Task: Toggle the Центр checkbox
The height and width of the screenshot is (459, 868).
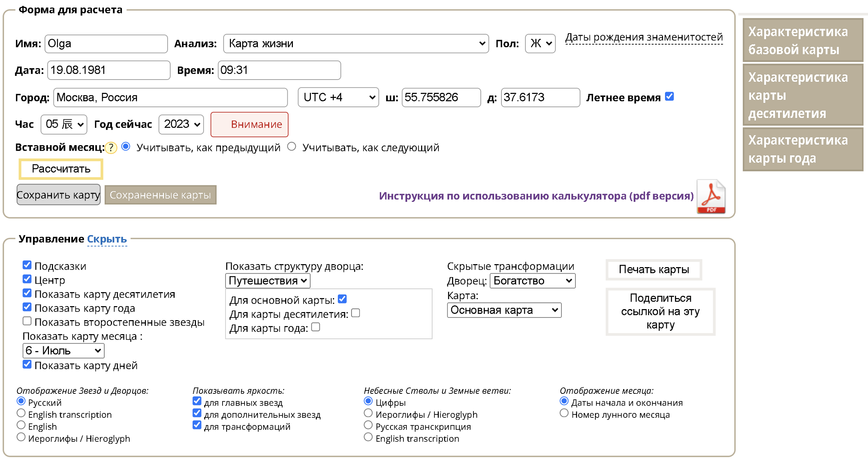Action: click(x=27, y=279)
